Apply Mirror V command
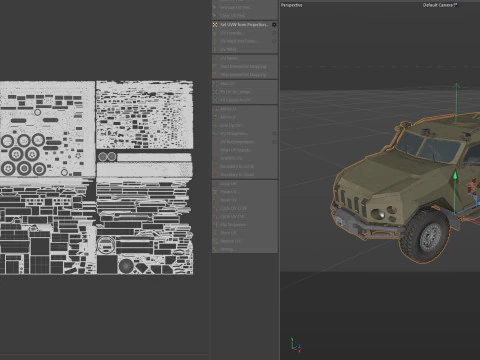The height and width of the screenshot is (360, 480). pyautogui.click(x=245, y=117)
